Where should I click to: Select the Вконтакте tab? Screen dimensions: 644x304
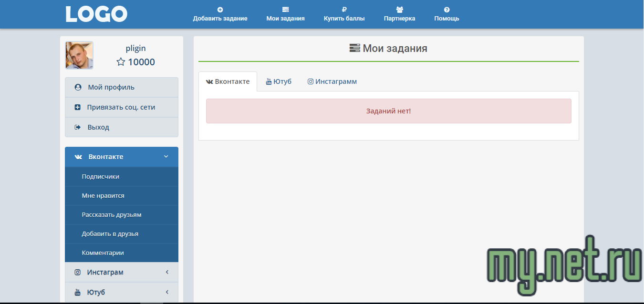point(228,81)
